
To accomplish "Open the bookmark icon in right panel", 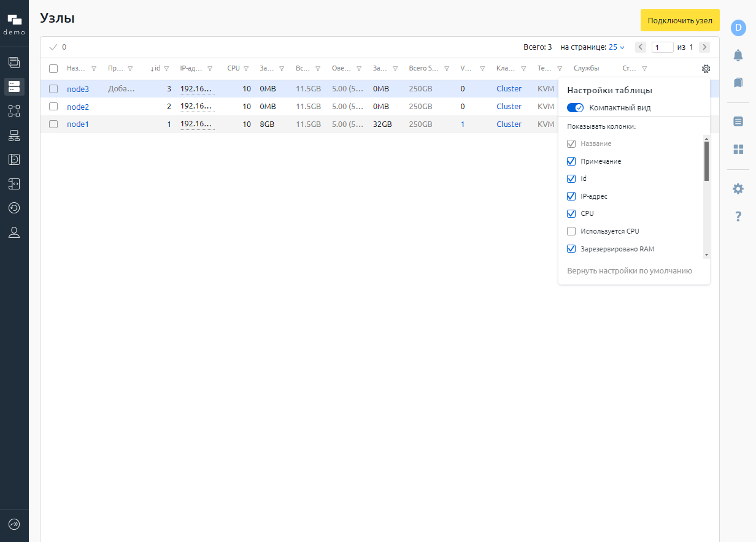I will click(x=738, y=82).
